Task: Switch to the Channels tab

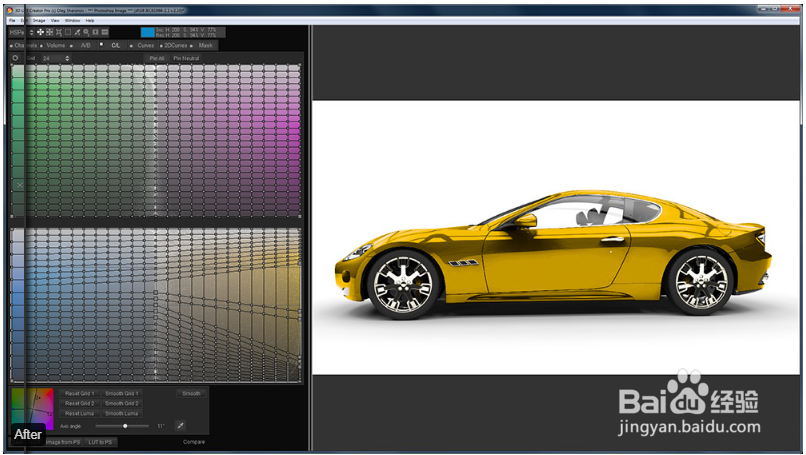Action: coord(25,45)
